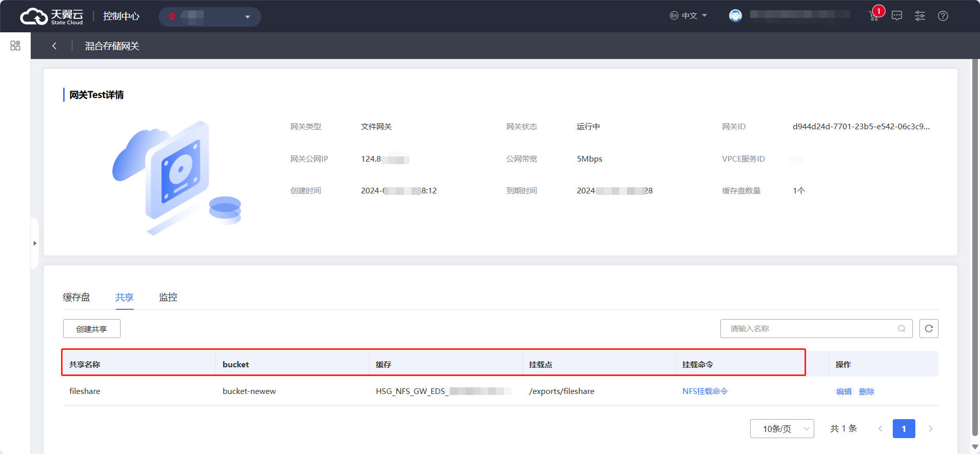
Task: Click the bucket-newew cell
Action: pyautogui.click(x=249, y=391)
